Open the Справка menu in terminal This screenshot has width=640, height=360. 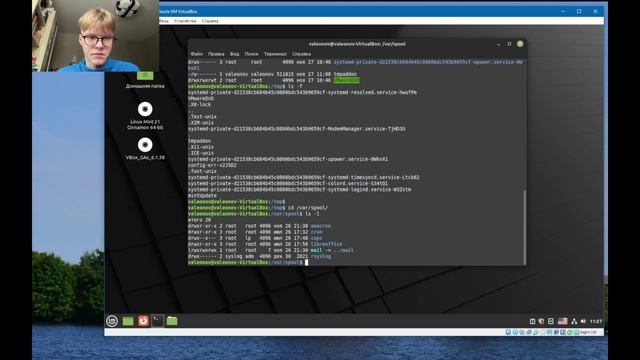(x=301, y=54)
